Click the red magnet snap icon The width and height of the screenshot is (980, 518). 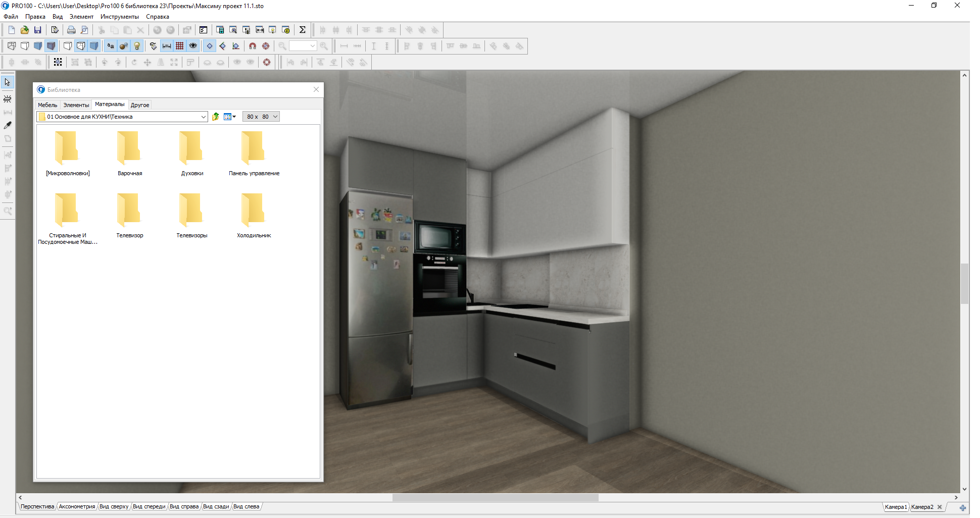tap(253, 46)
